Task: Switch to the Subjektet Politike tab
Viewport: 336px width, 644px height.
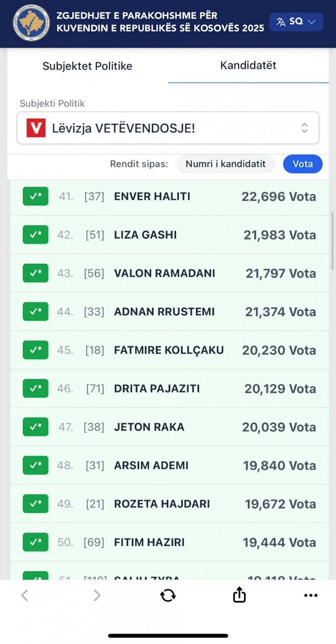Action: point(87,66)
